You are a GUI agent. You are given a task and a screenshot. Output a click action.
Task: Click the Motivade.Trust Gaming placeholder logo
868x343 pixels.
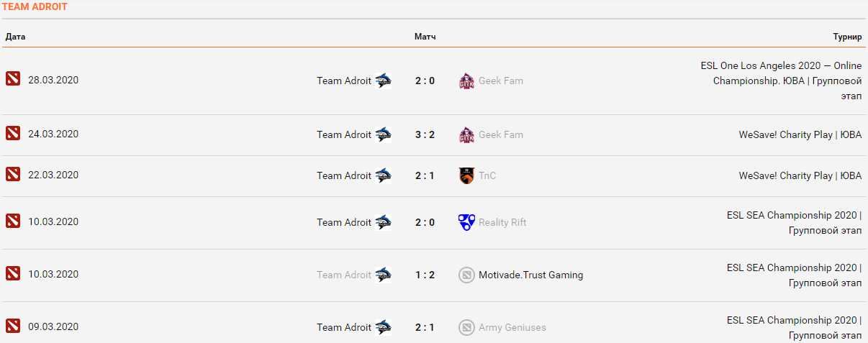click(466, 275)
